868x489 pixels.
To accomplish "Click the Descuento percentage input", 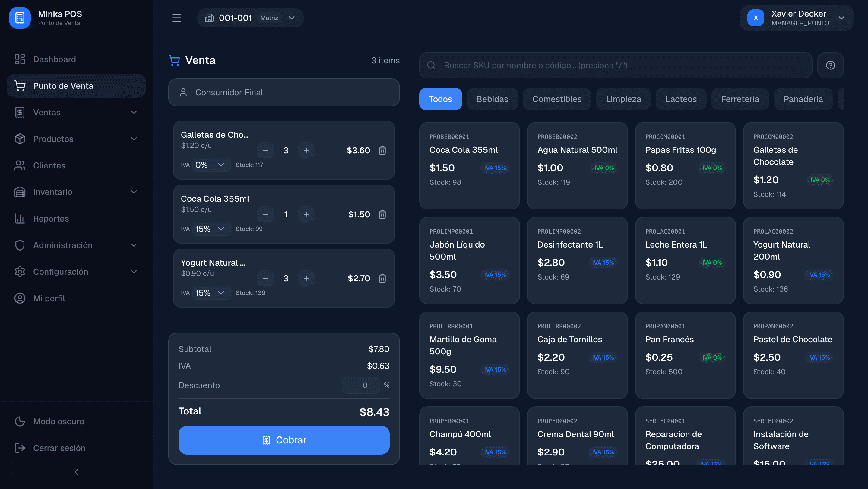I will coord(361,385).
